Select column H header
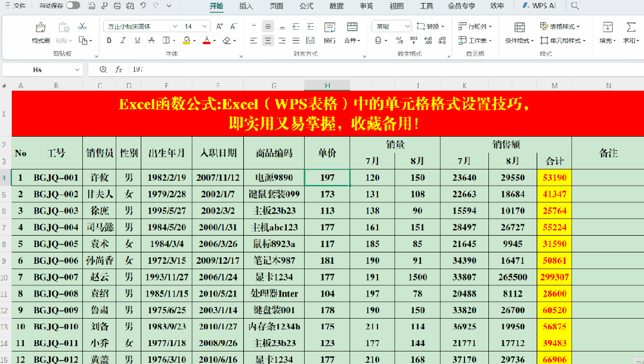 [327, 85]
